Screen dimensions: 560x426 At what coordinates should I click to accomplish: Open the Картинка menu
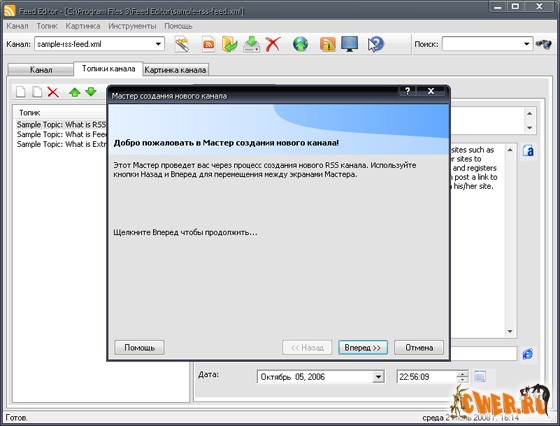83,26
